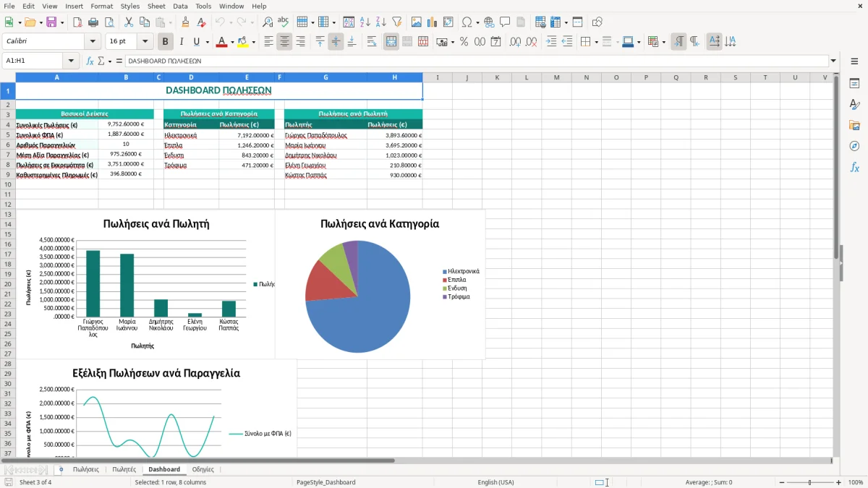The width and height of the screenshot is (868, 488).
Task: Switch to the Πωλητές sheet tab
Action: [x=124, y=469]
